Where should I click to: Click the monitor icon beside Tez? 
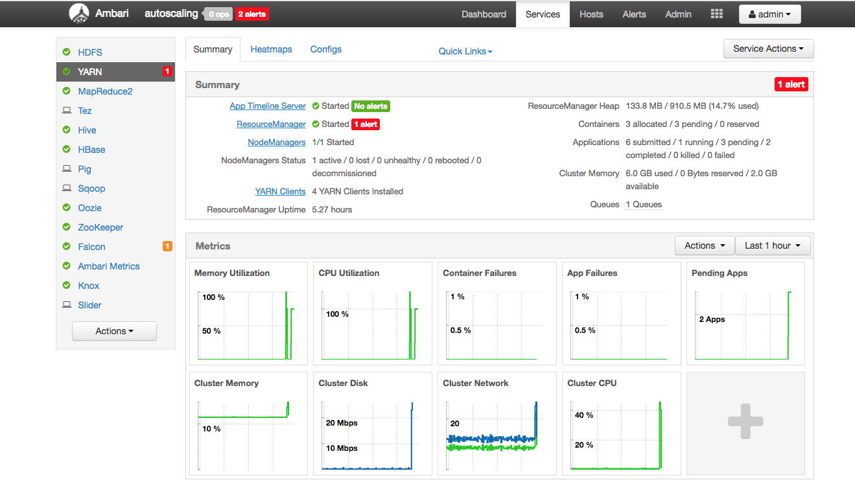tap(65, 110)
